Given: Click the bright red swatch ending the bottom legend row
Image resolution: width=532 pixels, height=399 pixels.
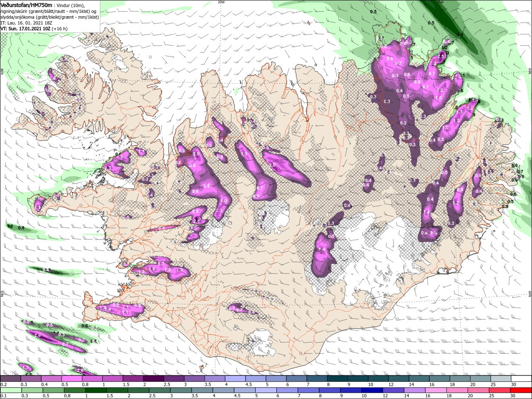Looking at the screenshot, I should coord(521,391).
